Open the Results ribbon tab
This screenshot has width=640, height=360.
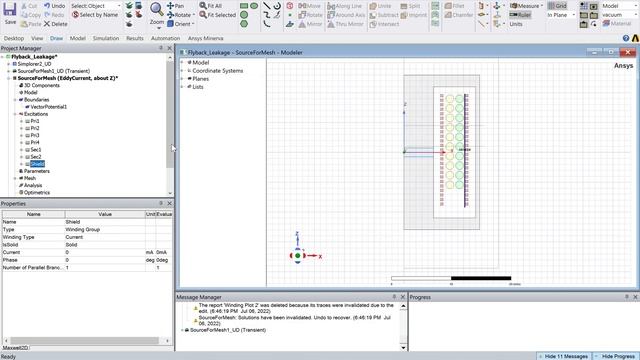[x=135, y=38]
